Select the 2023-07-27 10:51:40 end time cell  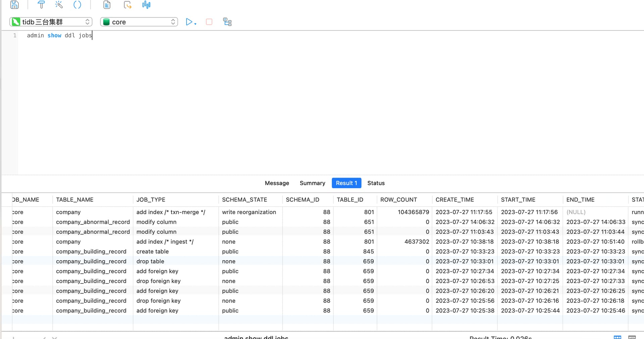coord(595,242)
